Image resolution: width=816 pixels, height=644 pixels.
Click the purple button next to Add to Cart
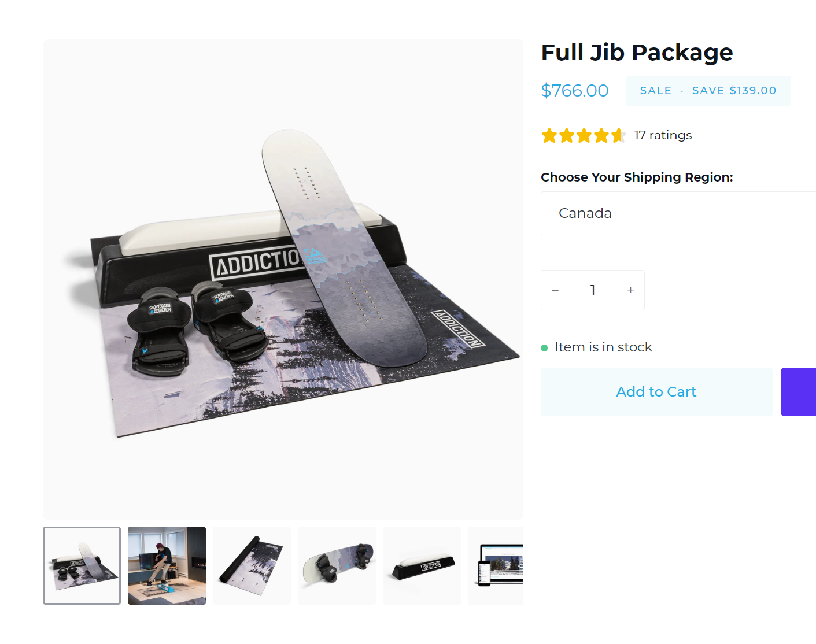(x=799, y=392)
